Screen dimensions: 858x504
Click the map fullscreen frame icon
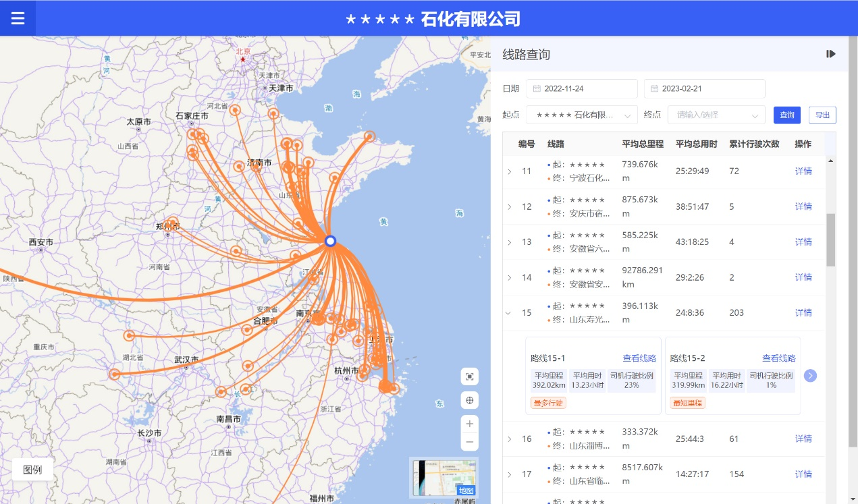click(470, 376)
